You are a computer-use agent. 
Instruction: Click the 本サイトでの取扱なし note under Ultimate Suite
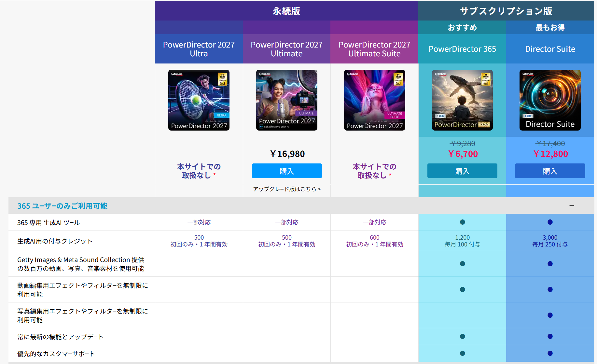[374, 171]
